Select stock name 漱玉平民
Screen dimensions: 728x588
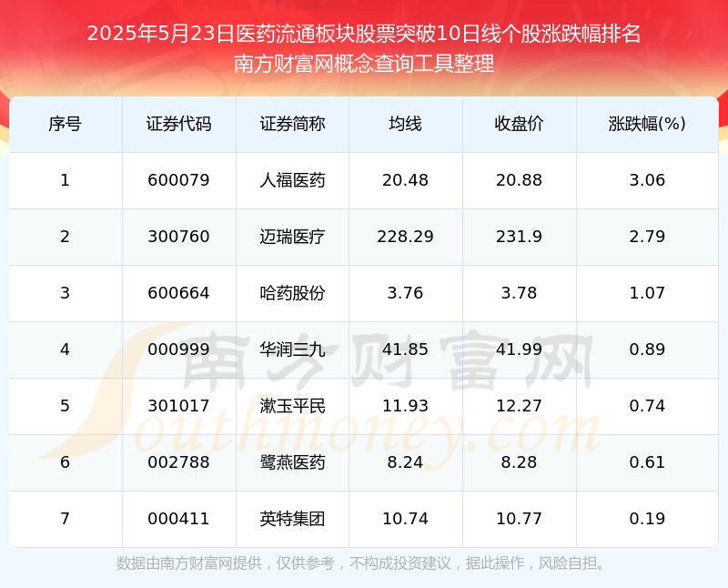(x=292, y=406)
